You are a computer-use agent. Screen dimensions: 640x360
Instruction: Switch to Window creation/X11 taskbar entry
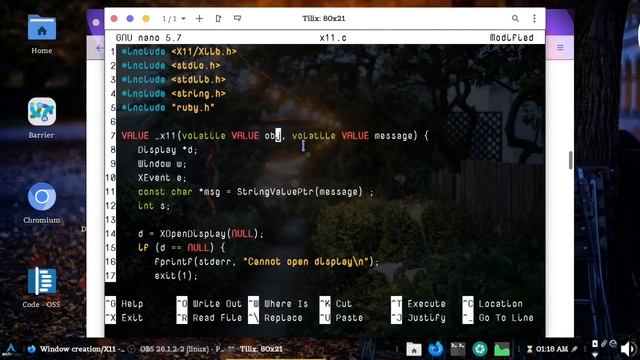pos(77,349)
